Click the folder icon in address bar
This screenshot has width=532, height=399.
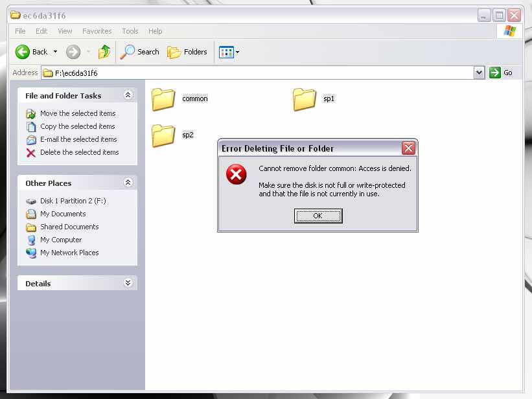48,73
